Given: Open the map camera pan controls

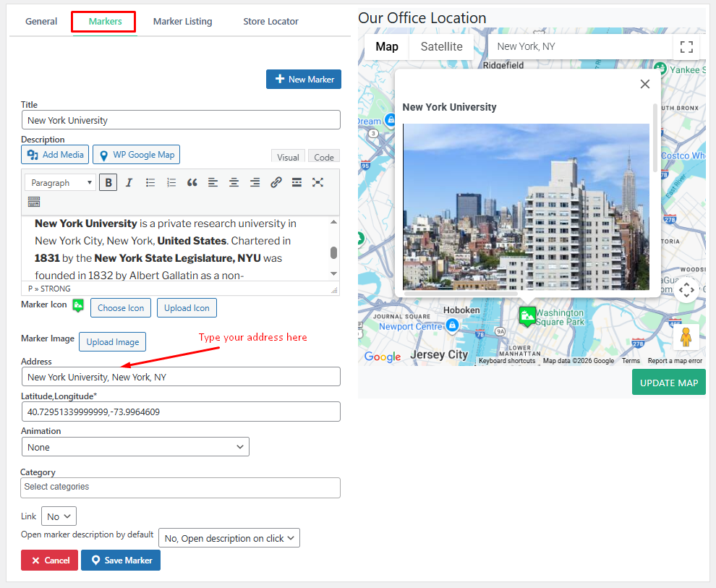Looking at the screenshot, I should pos(686,290).
